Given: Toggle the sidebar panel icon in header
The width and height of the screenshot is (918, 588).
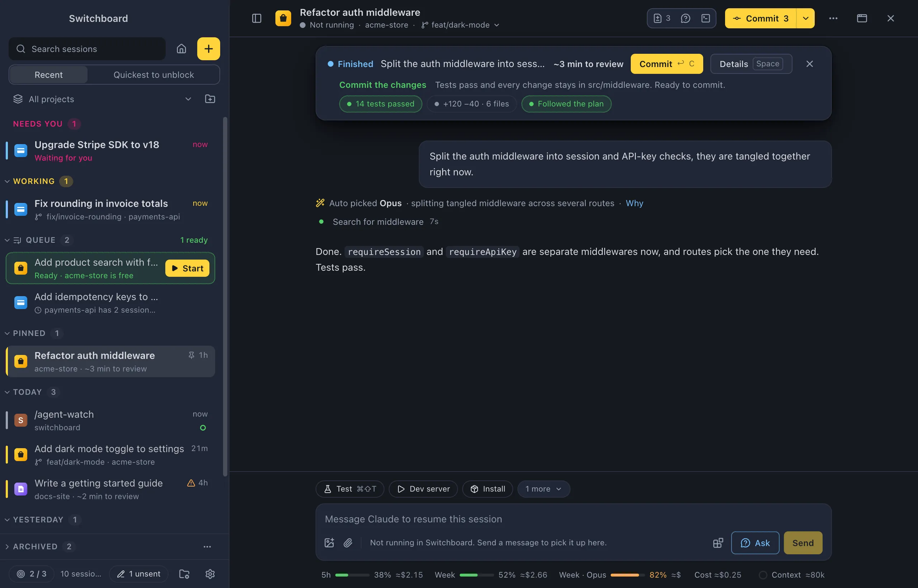Looking at the screenshot, I should [x=257, y=18].
